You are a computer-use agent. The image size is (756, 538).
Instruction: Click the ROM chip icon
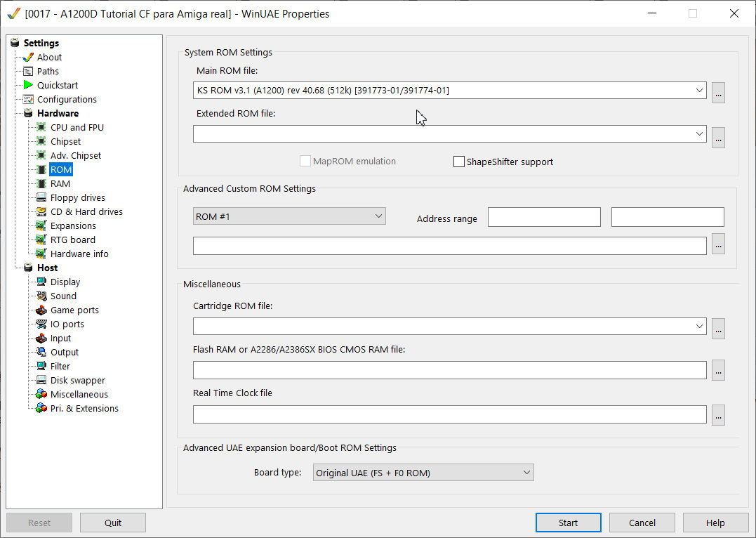point(41,169)
